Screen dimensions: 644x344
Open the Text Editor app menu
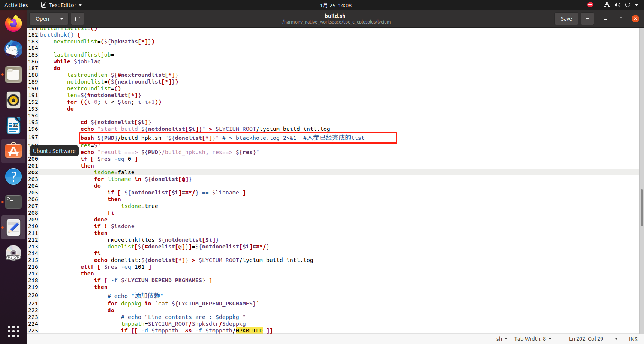61,5
